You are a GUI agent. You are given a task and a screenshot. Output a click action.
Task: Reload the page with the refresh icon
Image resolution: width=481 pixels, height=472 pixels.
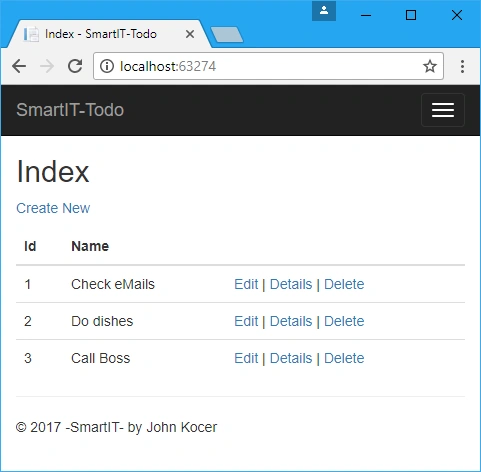(x=75, y=66)
